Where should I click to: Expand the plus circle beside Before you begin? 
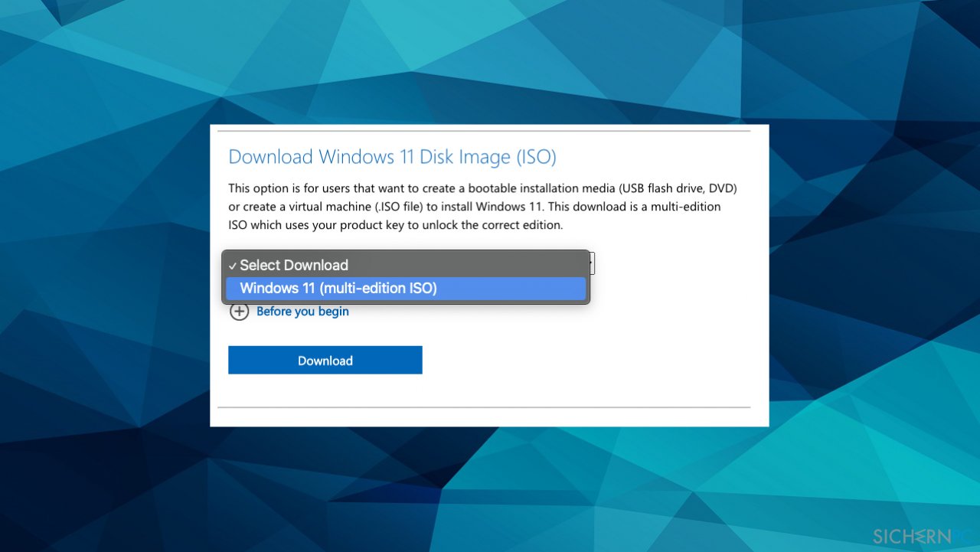tap(240, 312)
